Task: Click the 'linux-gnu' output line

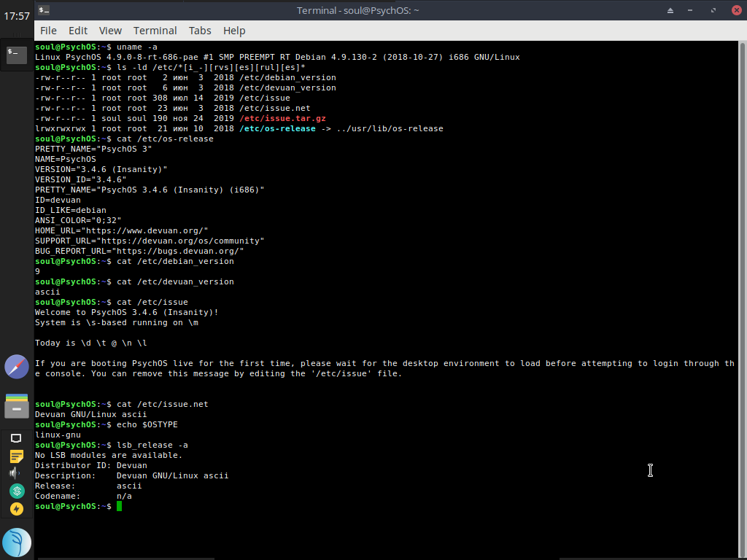Action: coord(58,435)
